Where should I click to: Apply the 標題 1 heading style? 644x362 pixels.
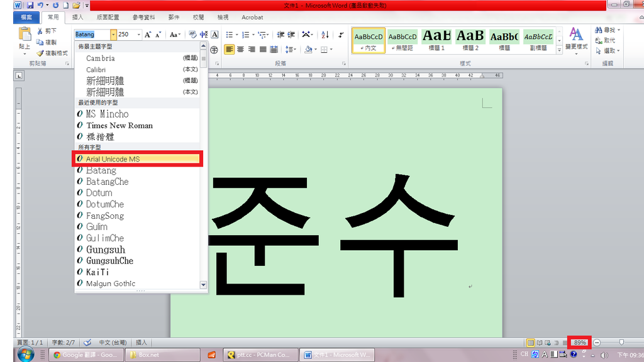coord(436,40)
